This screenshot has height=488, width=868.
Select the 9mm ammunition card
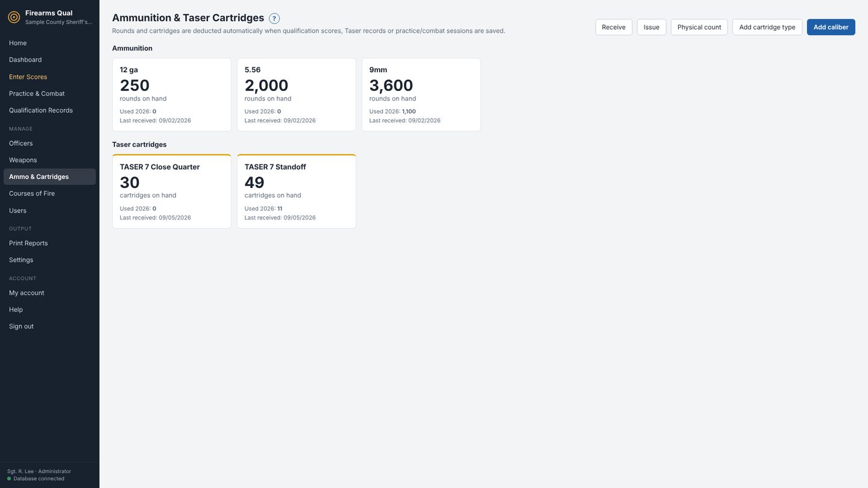[421, 95]
